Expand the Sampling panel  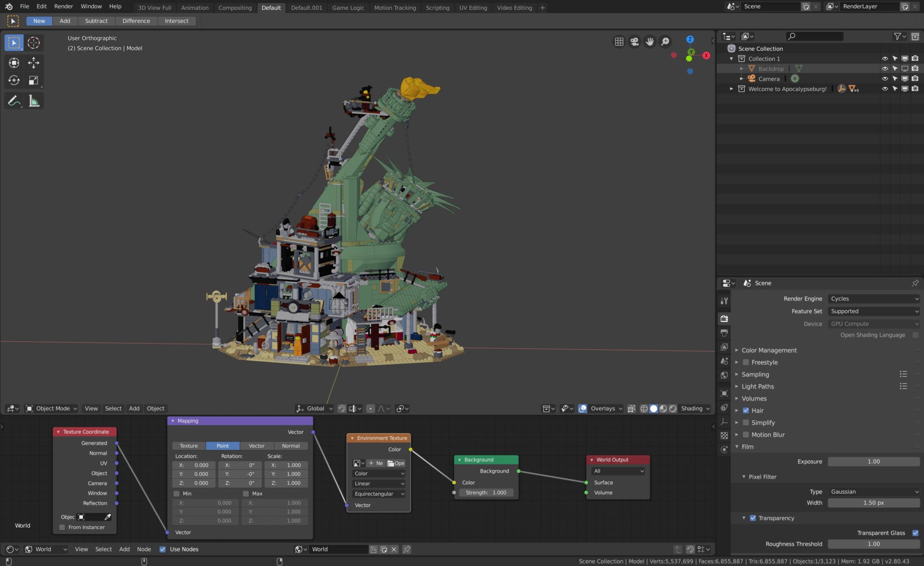coord(755,374)
